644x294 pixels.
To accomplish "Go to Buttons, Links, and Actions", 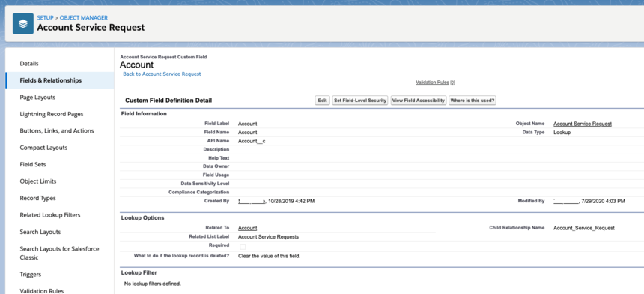I will [x=57, y=131].
